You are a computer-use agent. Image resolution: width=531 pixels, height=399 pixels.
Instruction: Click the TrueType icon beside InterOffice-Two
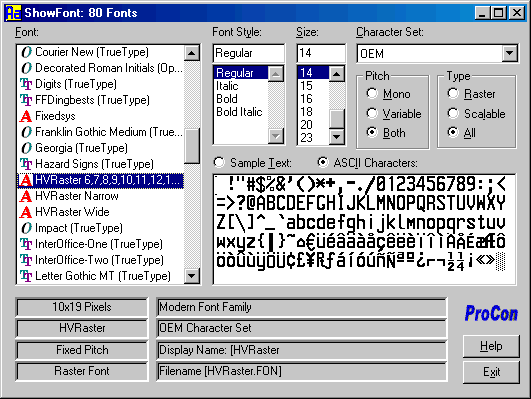pyautogui.click(x=26, y=260)
